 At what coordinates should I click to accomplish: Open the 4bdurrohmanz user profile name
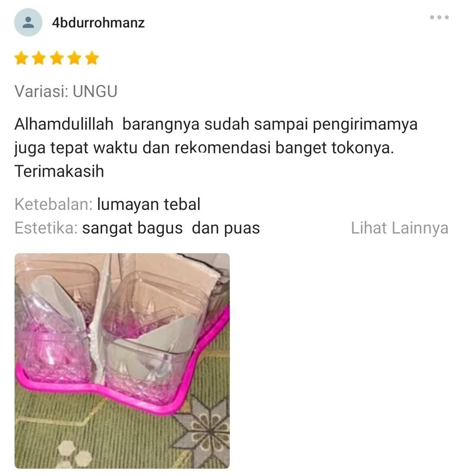(98, 23)
